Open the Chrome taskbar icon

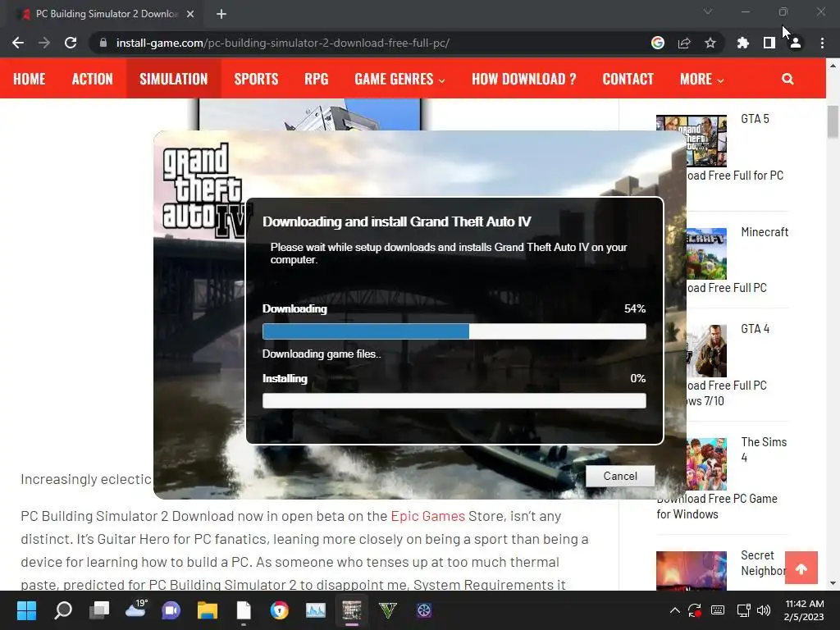(279, 610)
